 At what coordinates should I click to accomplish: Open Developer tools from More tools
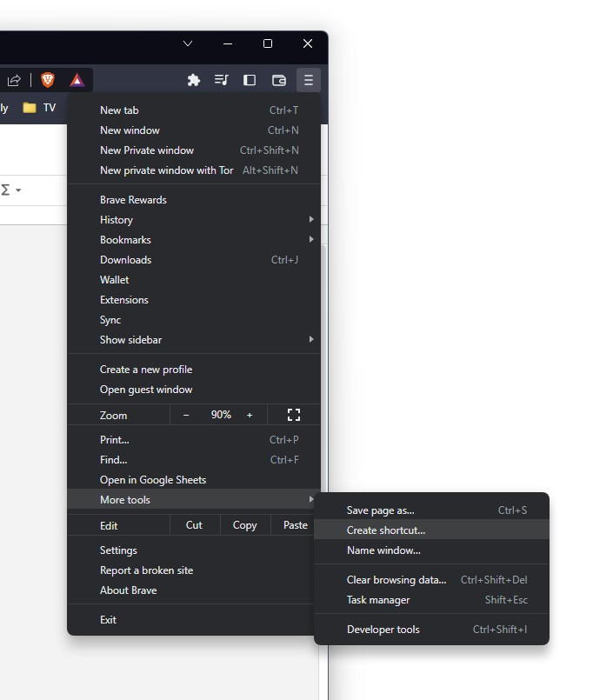click(383, 630)
